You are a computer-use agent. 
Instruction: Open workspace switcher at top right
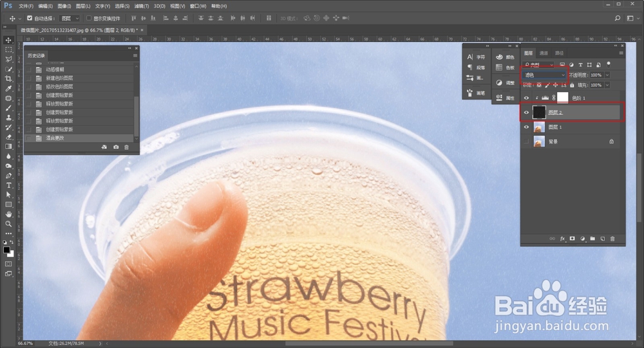[x=630, y=18]
